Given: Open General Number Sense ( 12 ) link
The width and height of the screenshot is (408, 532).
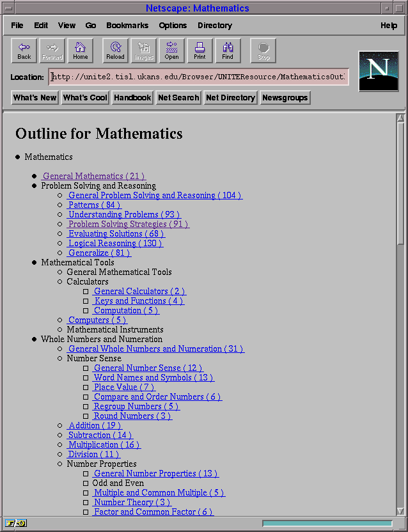Looking at the screenshot, I should 148,368.
